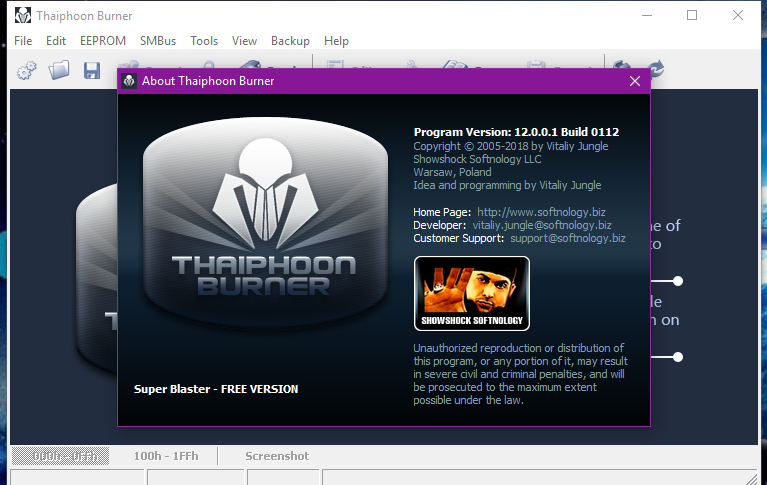Click the 'Home Page:' label
The image size is (767, 485).
[x=442, y=212]
